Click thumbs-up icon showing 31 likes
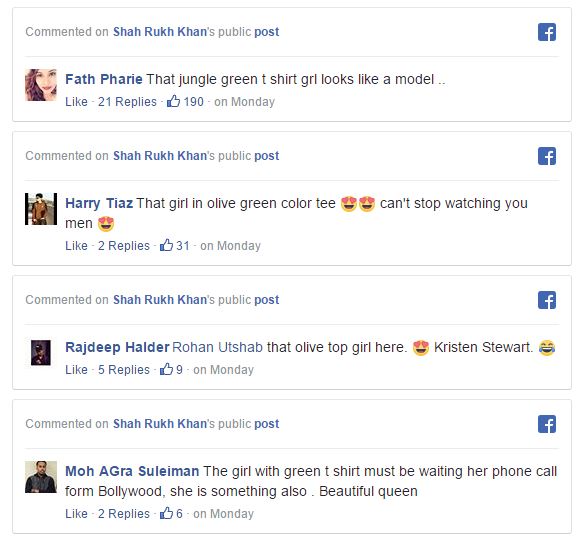 (166, 245)
